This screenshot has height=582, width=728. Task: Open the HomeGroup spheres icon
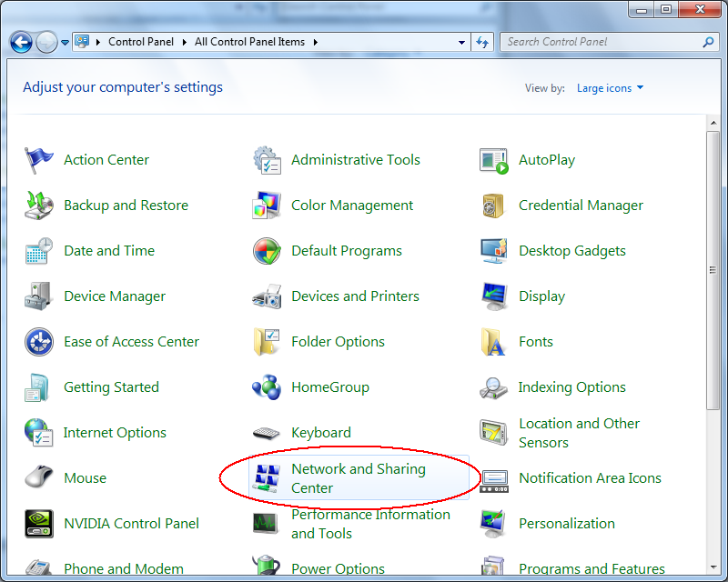[x=267, y=387]
